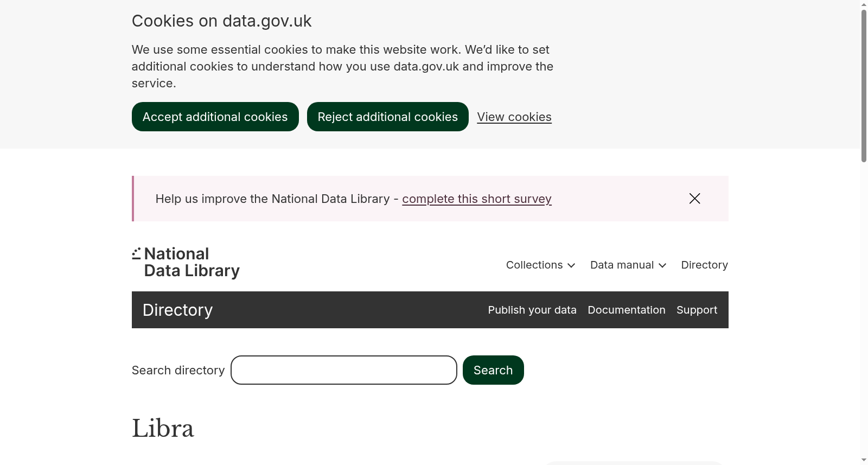Click the Cookies on data.gov.uk heading
868x465 pixels.
tap(221, 21)
